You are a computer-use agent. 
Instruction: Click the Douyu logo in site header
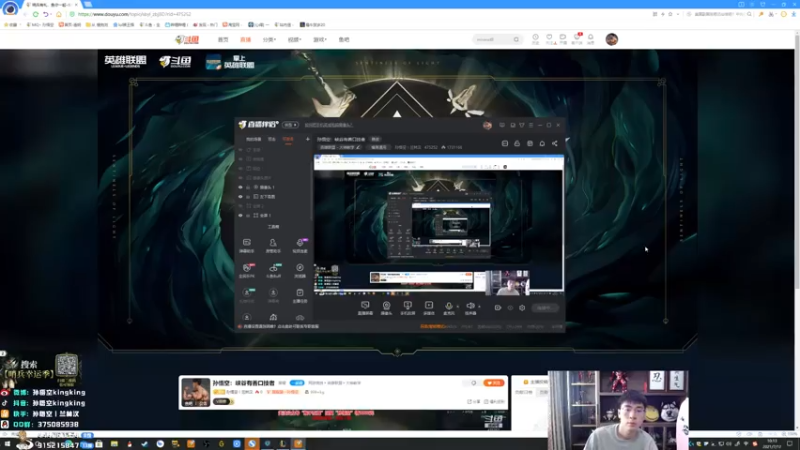pyautogui.click(x=187, y=39)
